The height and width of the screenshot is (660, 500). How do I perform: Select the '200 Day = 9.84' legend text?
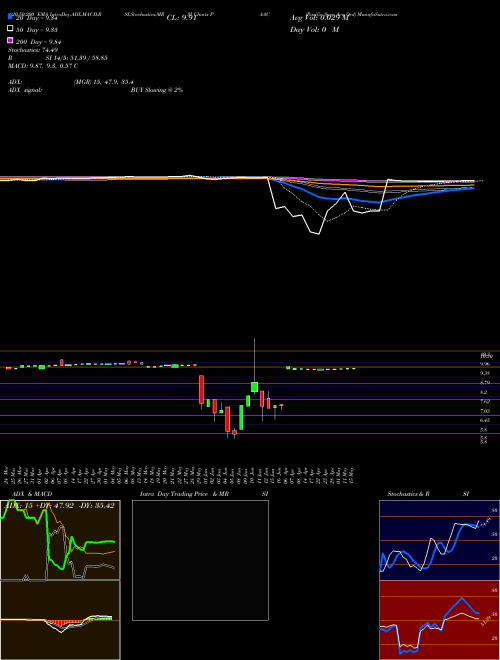[38, 42]
